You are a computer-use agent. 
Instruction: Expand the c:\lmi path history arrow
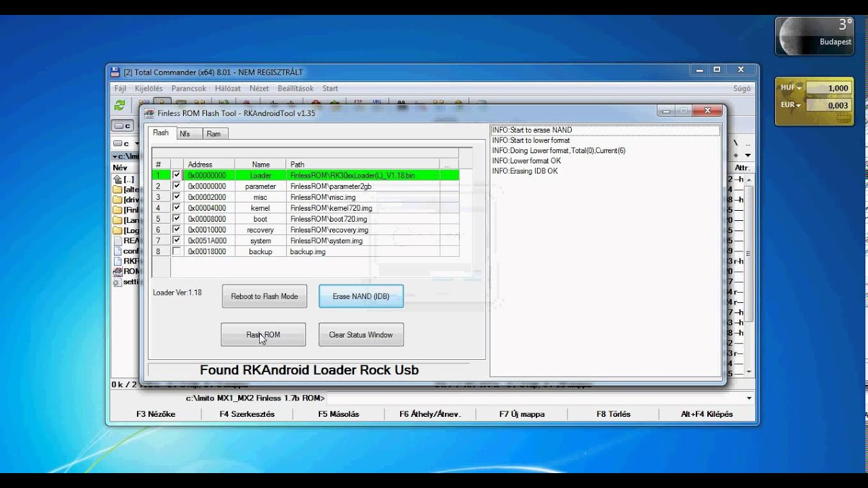click(114, 156)
